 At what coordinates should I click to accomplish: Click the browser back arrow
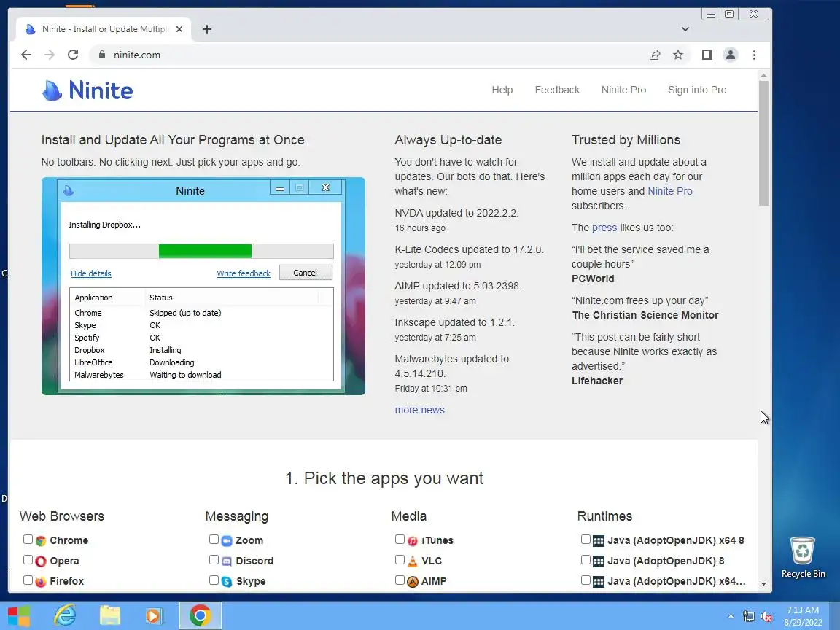(x=26, y=55)
